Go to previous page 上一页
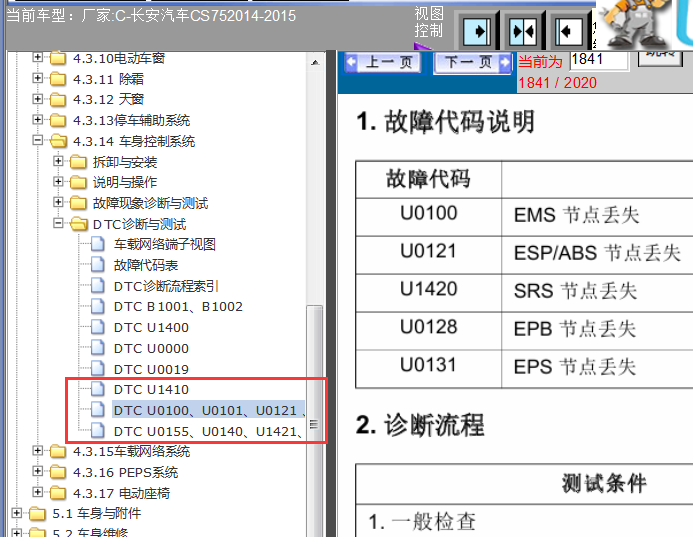Screen dimensions: 693x537 tap(383, 62)
